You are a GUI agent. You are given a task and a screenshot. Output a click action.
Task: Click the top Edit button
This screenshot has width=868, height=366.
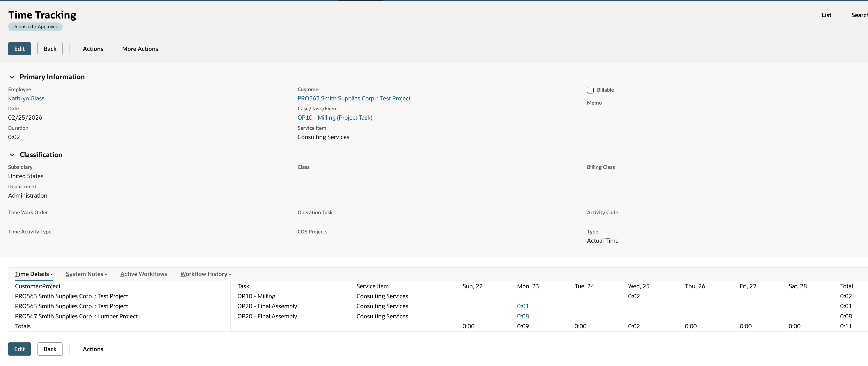(19, 49)
